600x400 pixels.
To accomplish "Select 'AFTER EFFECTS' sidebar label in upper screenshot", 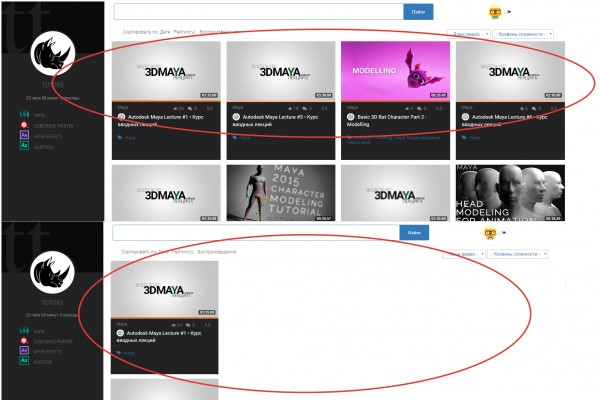I will (48, 136).
